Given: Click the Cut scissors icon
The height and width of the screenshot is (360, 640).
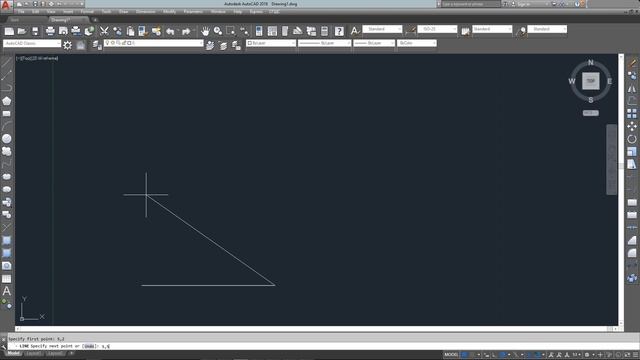Looking at the screenshot, I should [104, 31].
